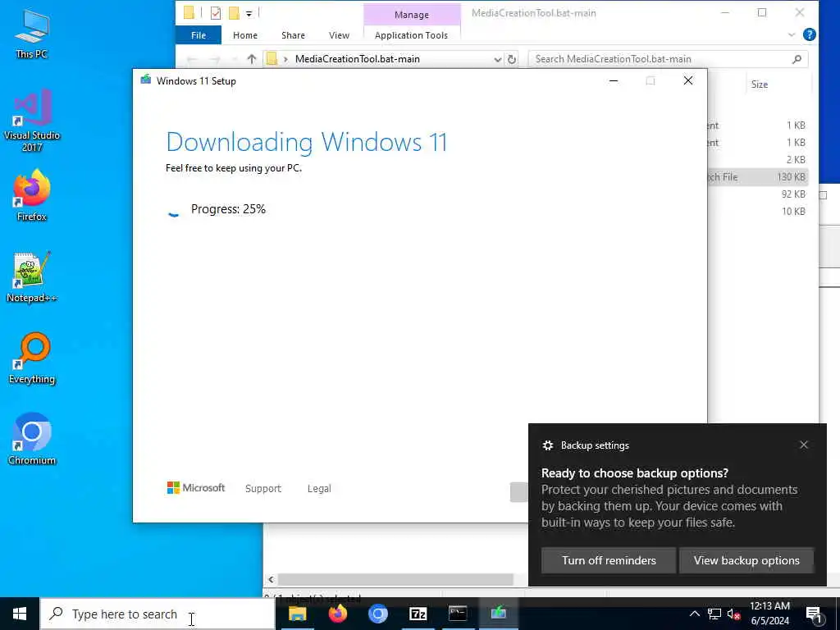Click the Explorer horizontal scrollbar thumb

coord(395,580)
